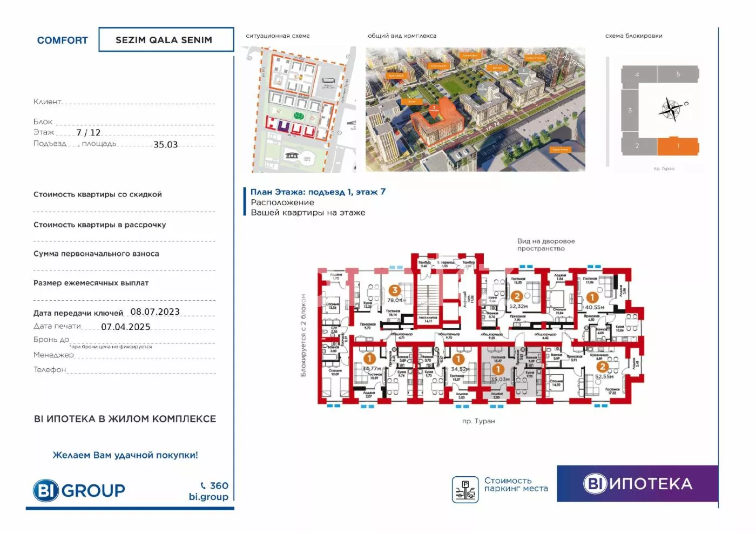This screenshot has height=534, width=756.
Task: Click 'План Этажа: подъезд 1, этаж 7' heading
Action: 318,192
